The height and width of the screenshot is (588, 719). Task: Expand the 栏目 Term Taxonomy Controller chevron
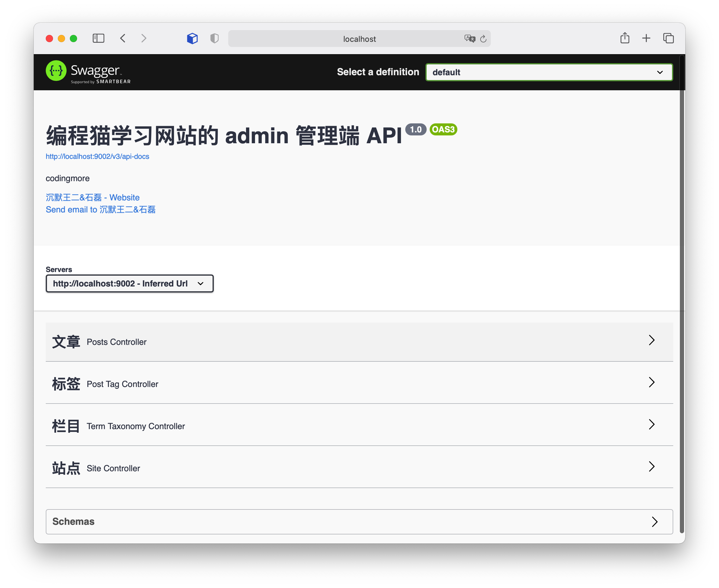click(x=652, y=424)
